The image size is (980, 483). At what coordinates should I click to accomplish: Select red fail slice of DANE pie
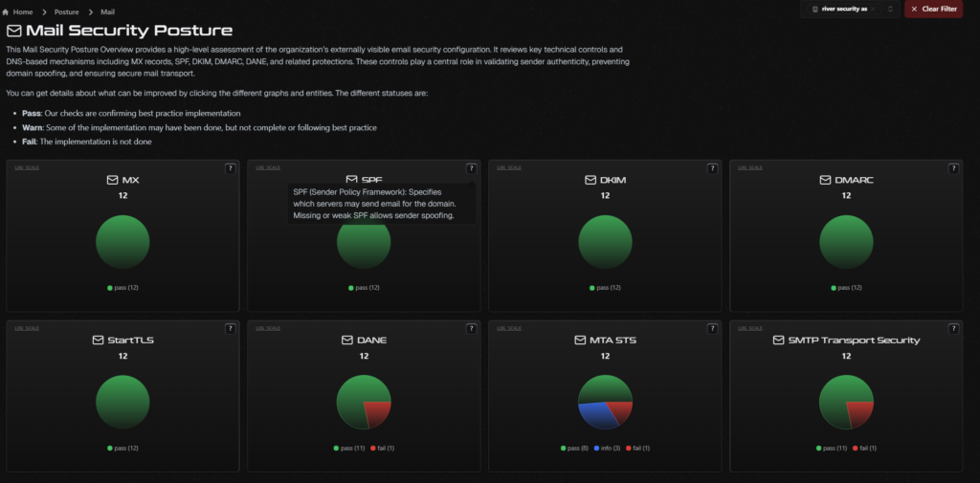click(x=378, y=413)
